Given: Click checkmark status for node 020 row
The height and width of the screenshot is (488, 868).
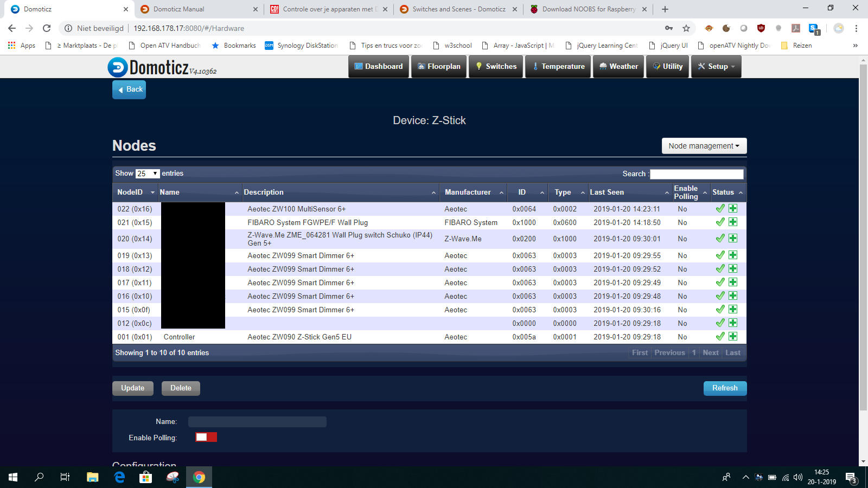Looking at the screenshot, I should 720,239.
